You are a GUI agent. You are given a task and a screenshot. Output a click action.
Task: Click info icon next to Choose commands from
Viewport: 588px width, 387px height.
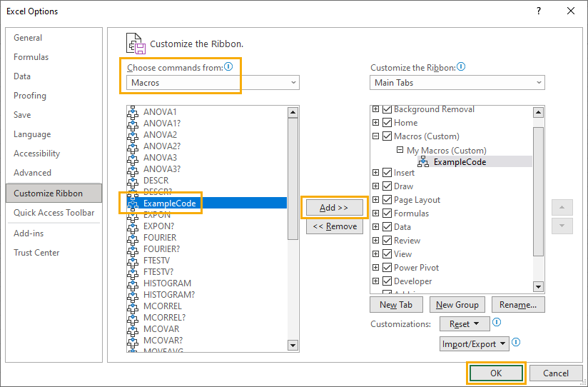(x=228, y=67)
